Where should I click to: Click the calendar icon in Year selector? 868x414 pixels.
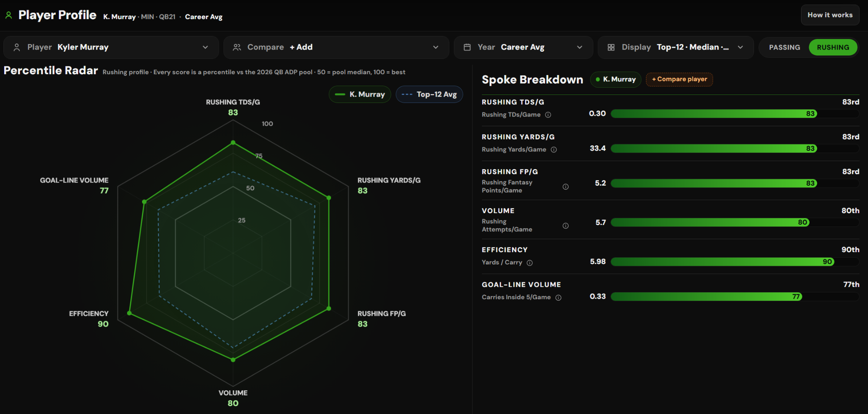(467, 47)
